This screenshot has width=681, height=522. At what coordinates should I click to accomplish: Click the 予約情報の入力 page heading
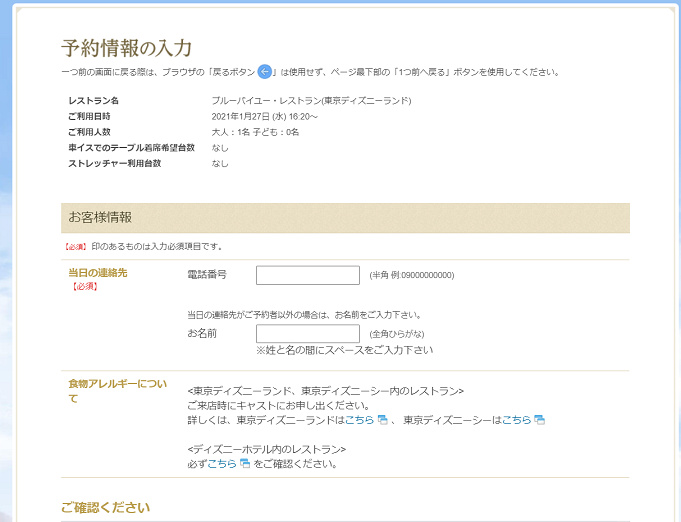(x=126, y=48)
